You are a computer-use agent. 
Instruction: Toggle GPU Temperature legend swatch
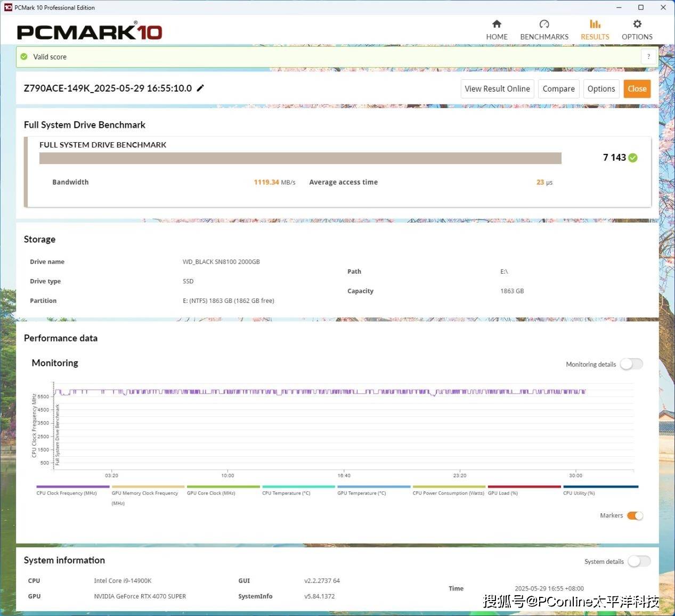[374, 487]
